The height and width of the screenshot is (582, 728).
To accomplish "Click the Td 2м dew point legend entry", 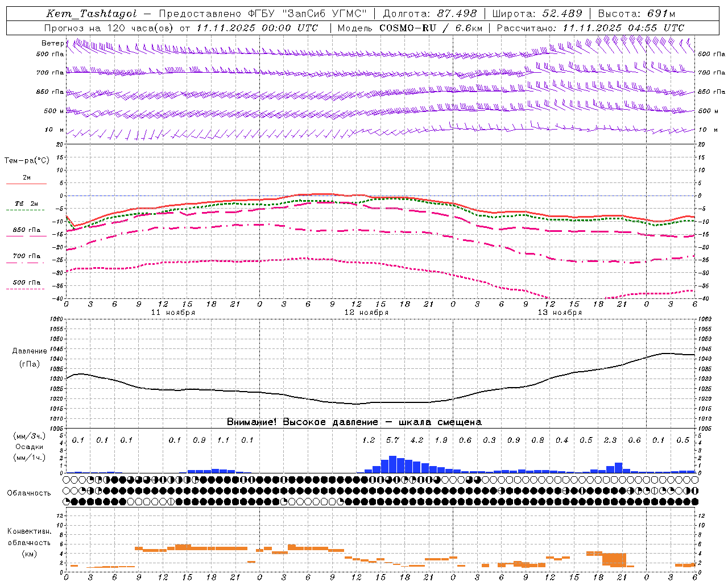I will coord(27,203).
